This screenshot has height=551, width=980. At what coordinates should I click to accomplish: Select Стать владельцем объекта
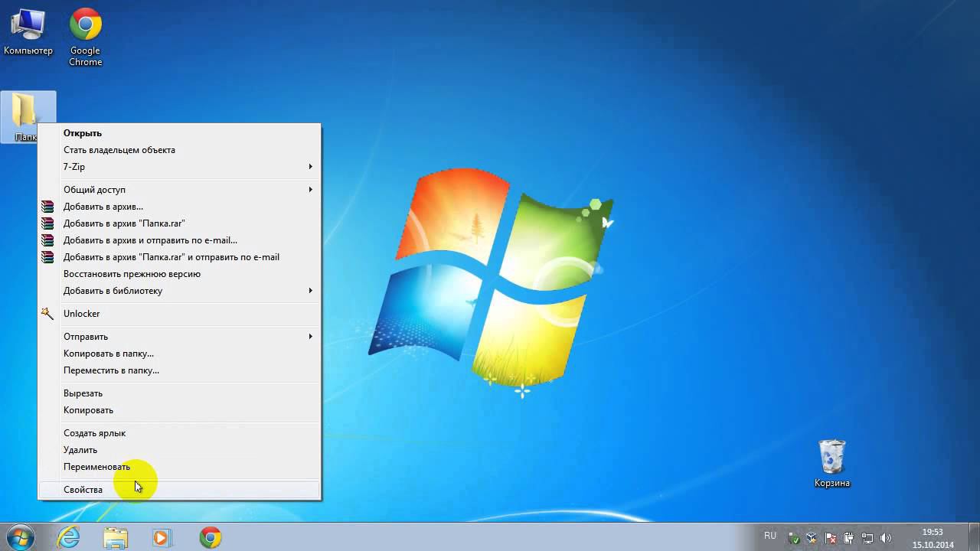(179, 150)
